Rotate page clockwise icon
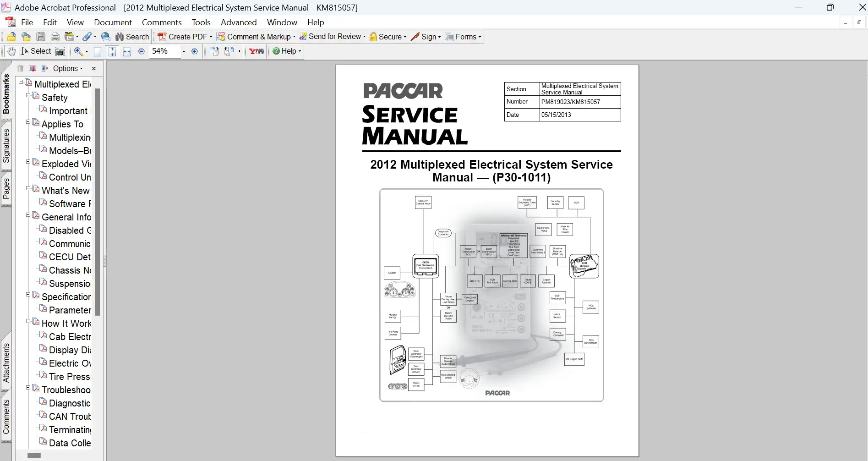 coord(214,51)
